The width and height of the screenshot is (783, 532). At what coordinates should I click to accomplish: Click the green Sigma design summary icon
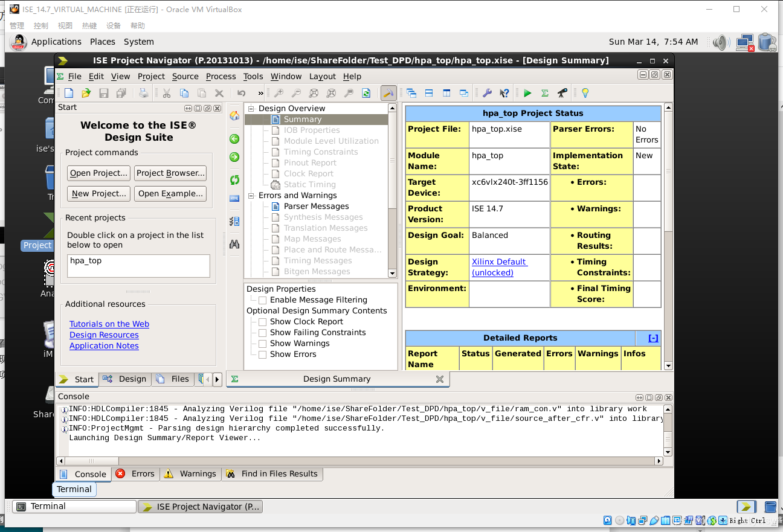545,93
